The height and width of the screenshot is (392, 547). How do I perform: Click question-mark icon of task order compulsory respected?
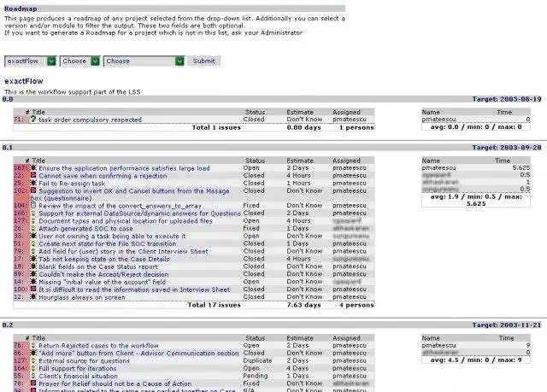point(33,120)
